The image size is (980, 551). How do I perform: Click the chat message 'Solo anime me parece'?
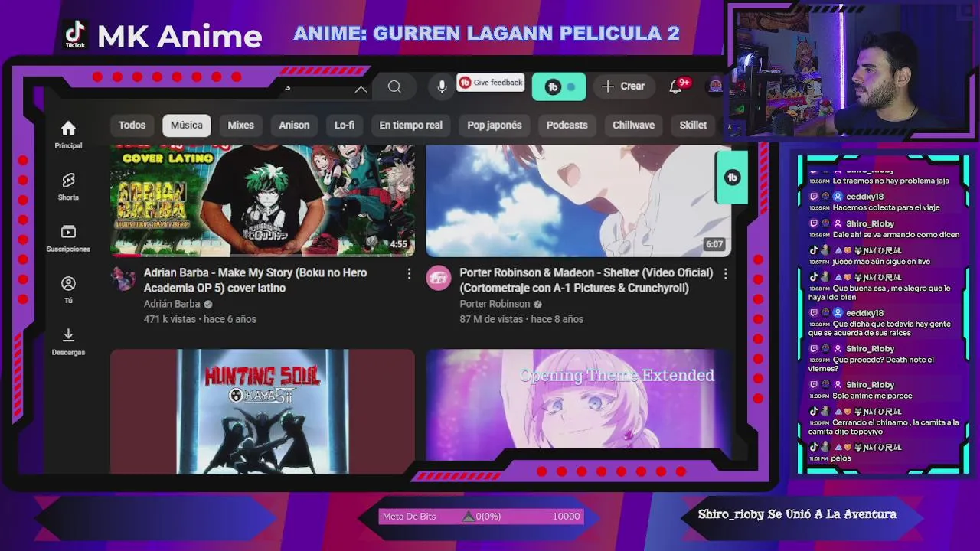click(x=872, y=396)
